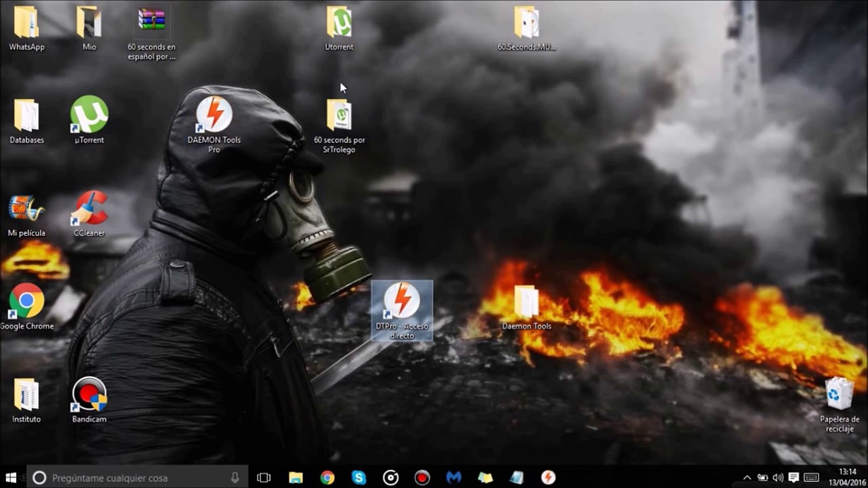The height and width of the screenshot is (488, 868).
Task: Open Skype from the taskbar
Action: pos(359,478)
